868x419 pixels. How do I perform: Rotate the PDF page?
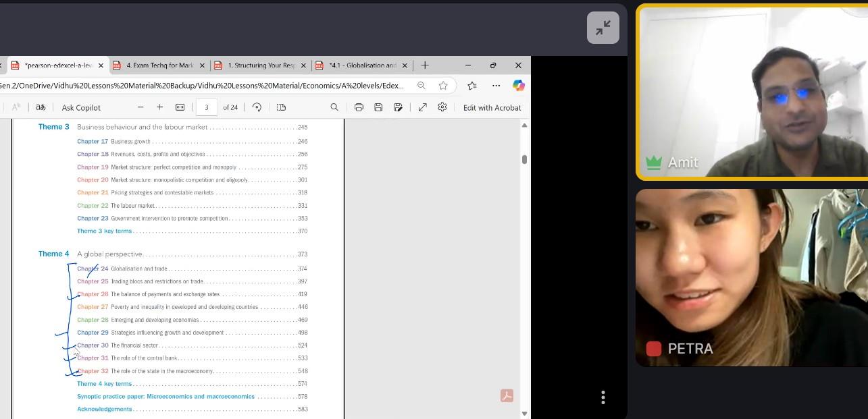point(257,107)
